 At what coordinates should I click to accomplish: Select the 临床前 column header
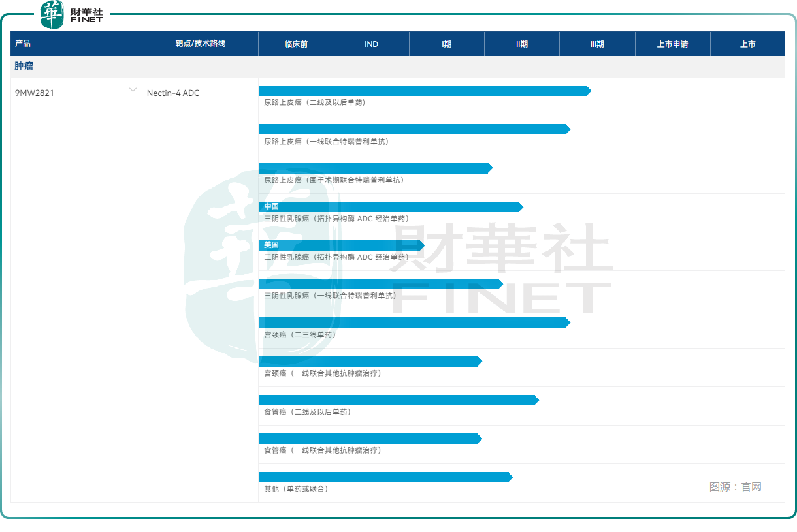pos(296,44)
